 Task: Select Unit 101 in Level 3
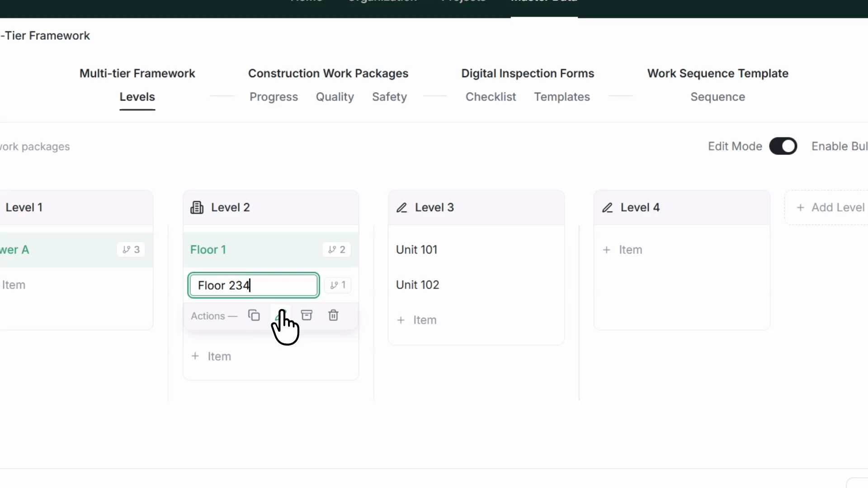tap(417, 249)
